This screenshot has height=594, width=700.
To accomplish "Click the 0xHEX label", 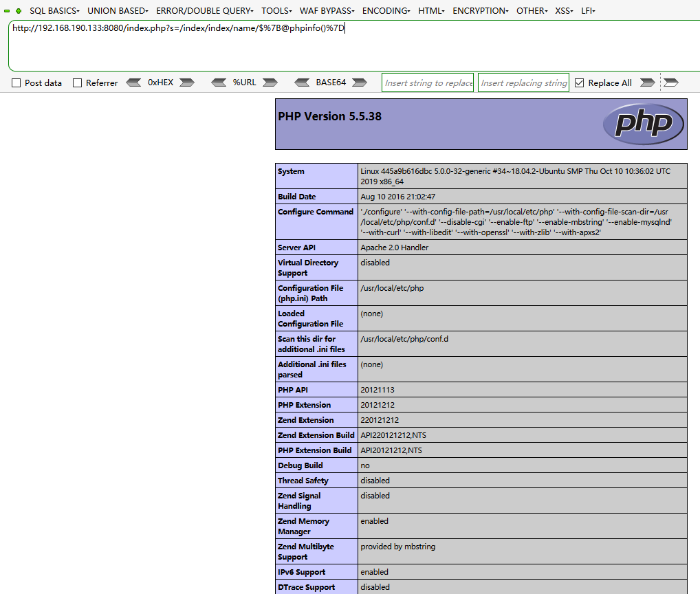I will (x=160, y=82).
